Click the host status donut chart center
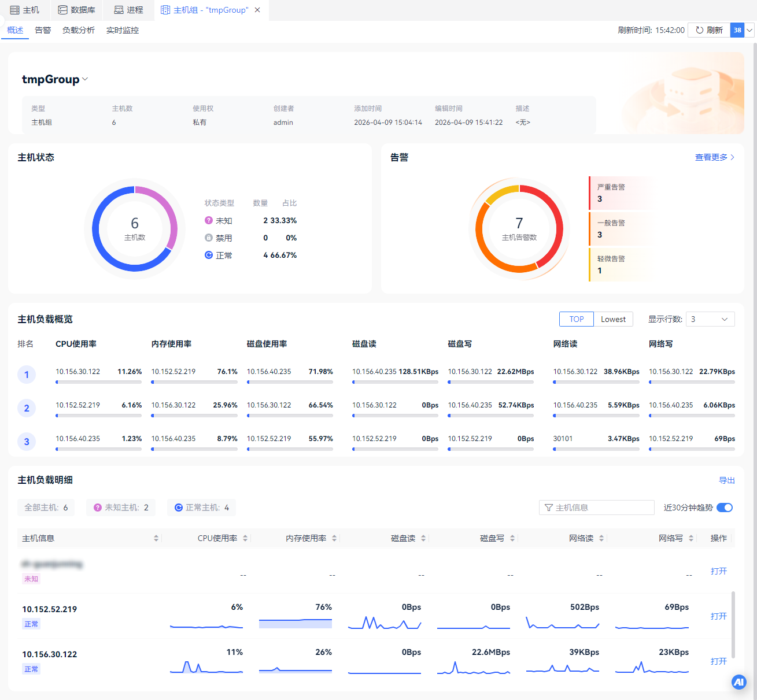The width and height of the screenshot is (757, 700). coord(135,229)
